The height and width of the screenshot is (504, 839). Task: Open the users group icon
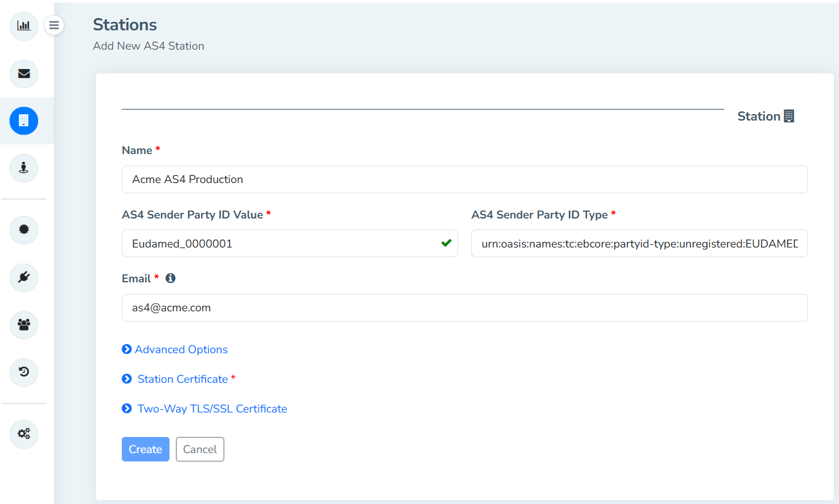24,325
